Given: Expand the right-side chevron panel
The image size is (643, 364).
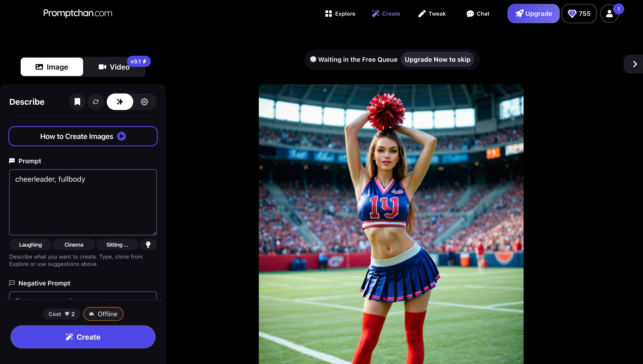Looking at the screenshot, I should pyautogui.click(x=635, y=64).
